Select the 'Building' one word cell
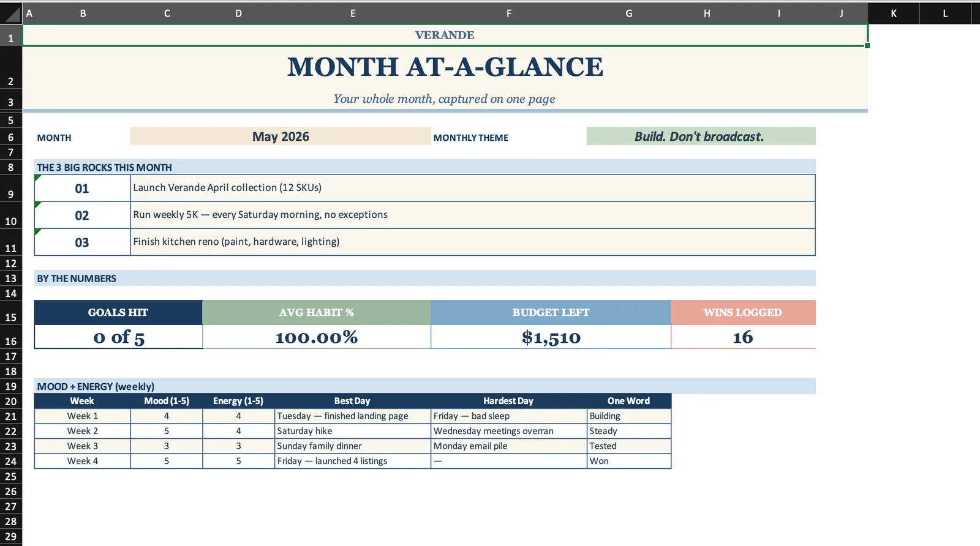This screenshot has height=546, width=980. point(628,416)
